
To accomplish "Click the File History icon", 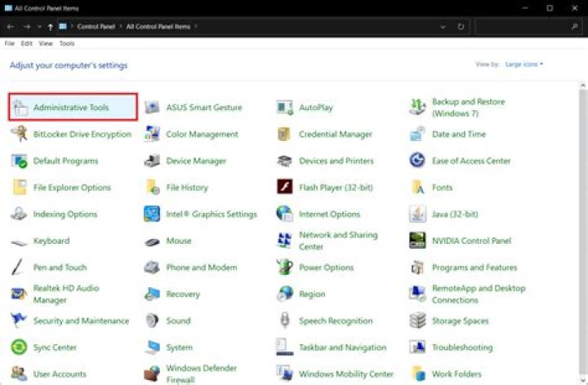I will pos(153,188).
